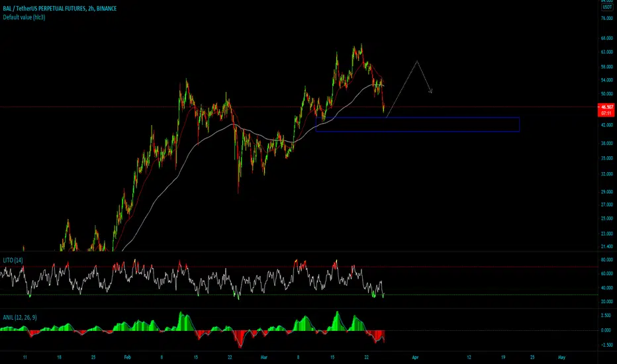Click the 63.000 price scale label
617x364 pixels.
[607, 52]
